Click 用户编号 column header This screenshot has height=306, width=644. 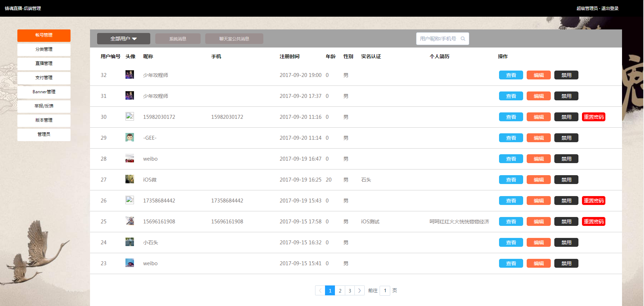(x=111, y=56)
